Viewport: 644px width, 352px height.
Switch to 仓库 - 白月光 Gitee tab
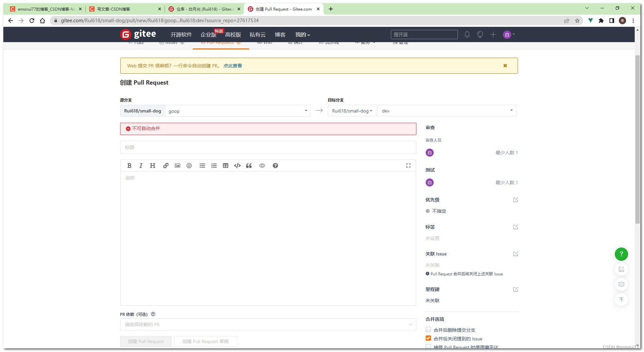tap(204, 9)
